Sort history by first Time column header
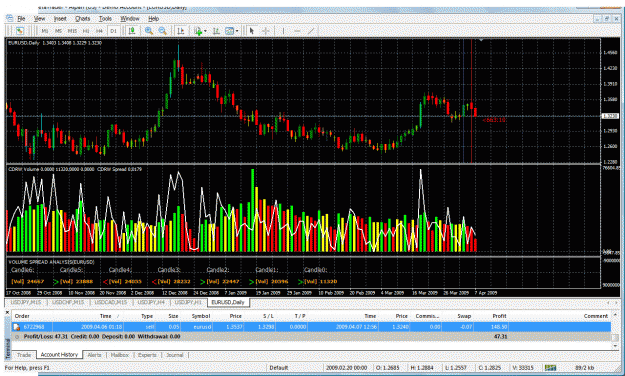 point(106,316)
